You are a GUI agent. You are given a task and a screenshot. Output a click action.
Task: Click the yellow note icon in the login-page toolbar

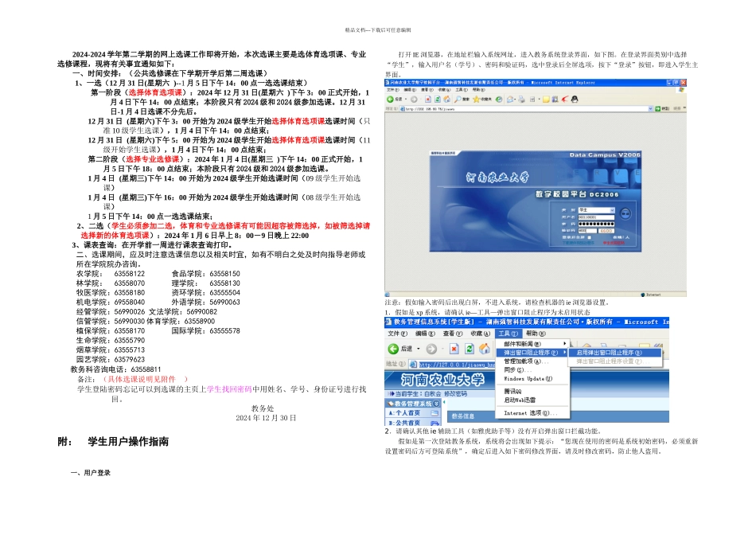click(x=546, y=100)
